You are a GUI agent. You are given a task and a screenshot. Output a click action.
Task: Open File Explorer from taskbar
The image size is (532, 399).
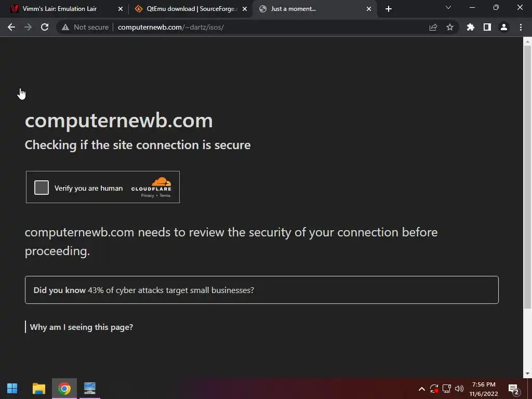click(x=38, y=389)
